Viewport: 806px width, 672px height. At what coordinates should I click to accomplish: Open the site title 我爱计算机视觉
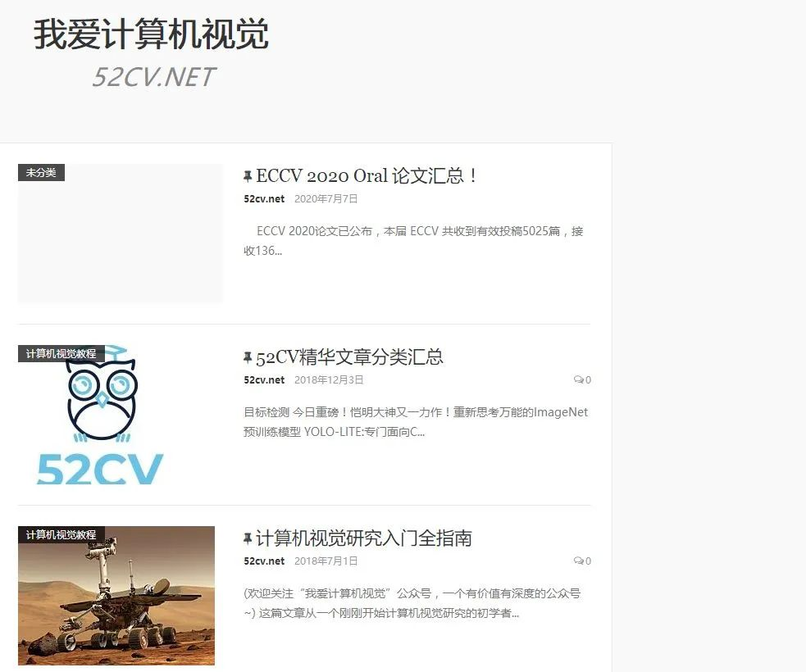pyautogui.click(x=151, y=34)
